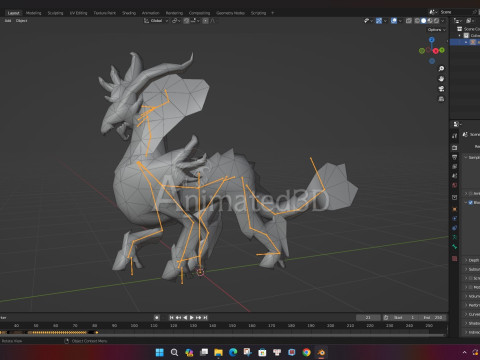Open the Armature data properties tab
Viewport: 480px width, 360px height.
click(455, 237)
